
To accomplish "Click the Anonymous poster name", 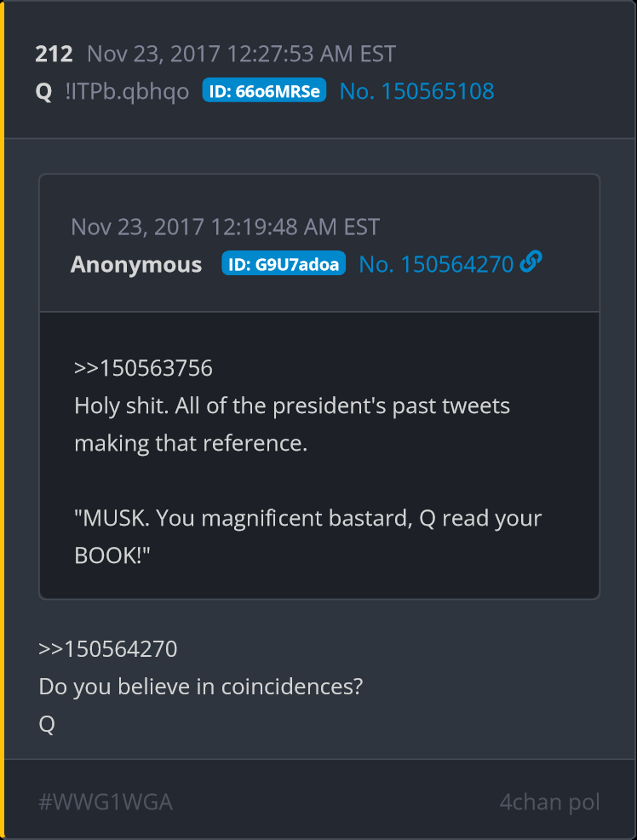I will 136,264.
